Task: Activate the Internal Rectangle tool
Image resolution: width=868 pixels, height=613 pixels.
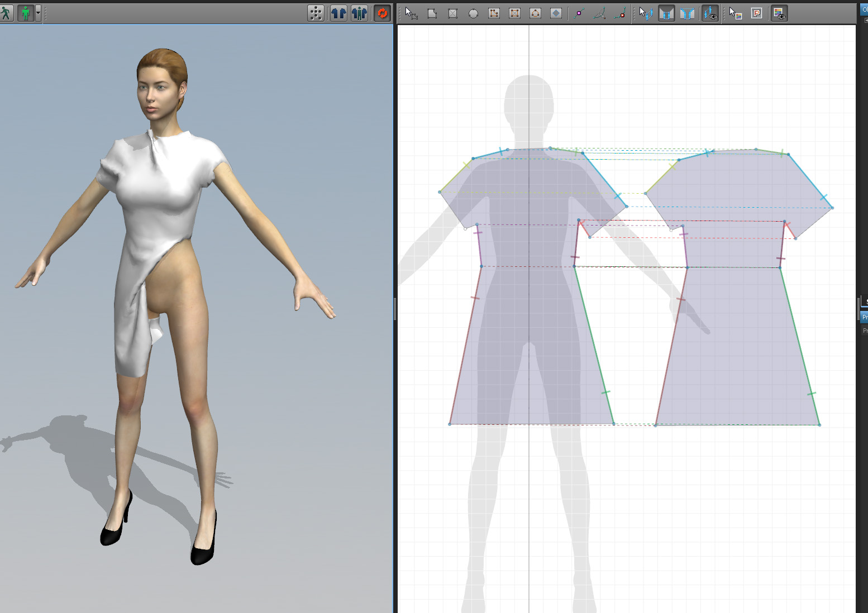Action: pyautogui.click(x=514, y=13)
